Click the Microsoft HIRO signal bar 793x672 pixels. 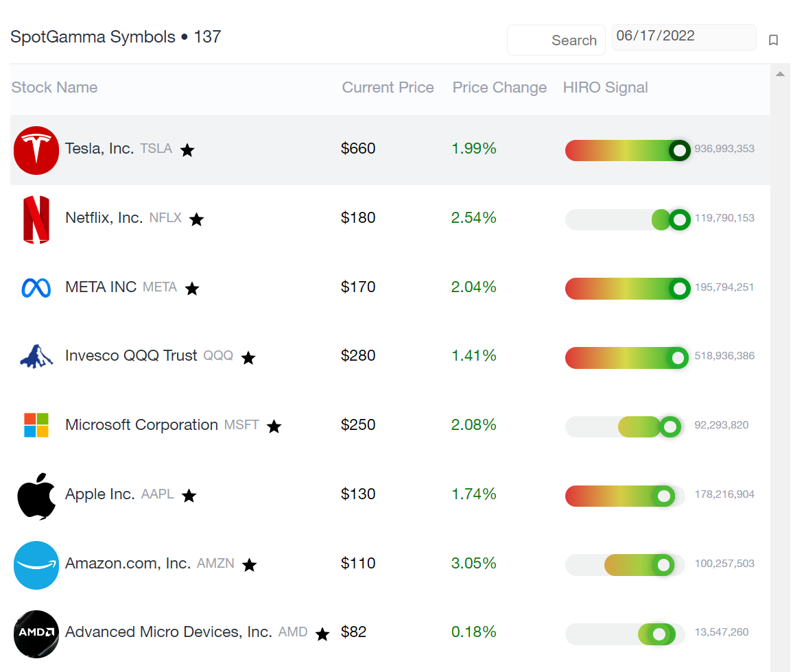click(625, 427)
